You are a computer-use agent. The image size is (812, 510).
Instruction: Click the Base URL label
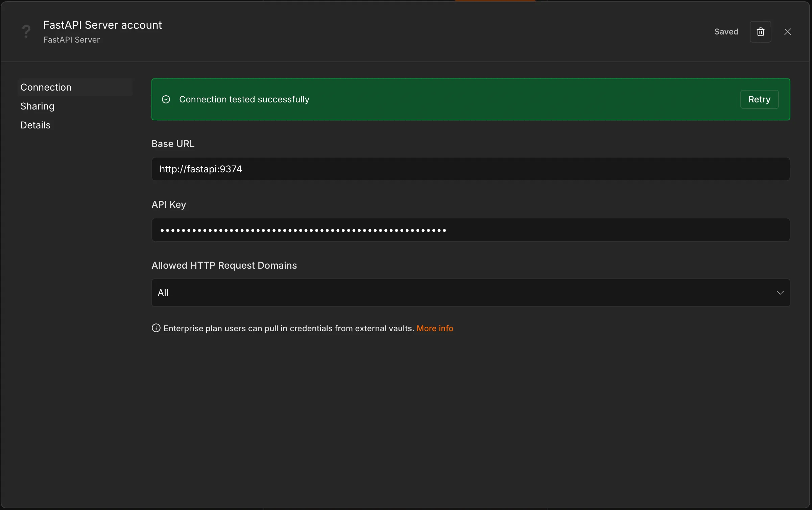173,144
